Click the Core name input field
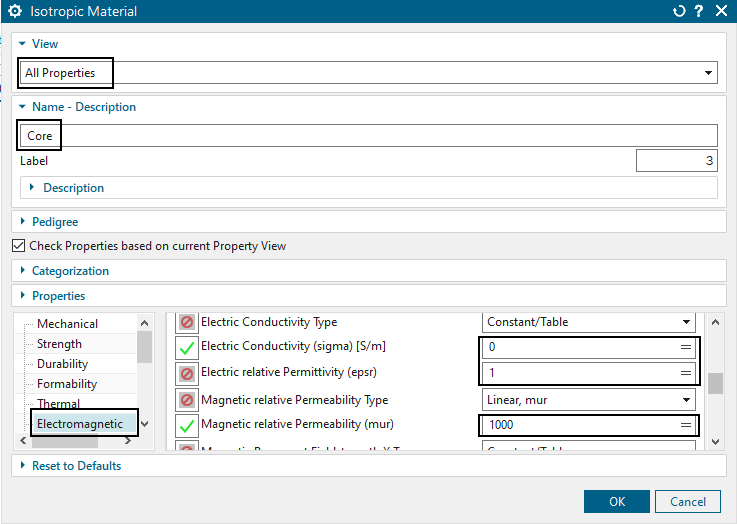This screenshot has height=524, width=737. coord(368,136)
